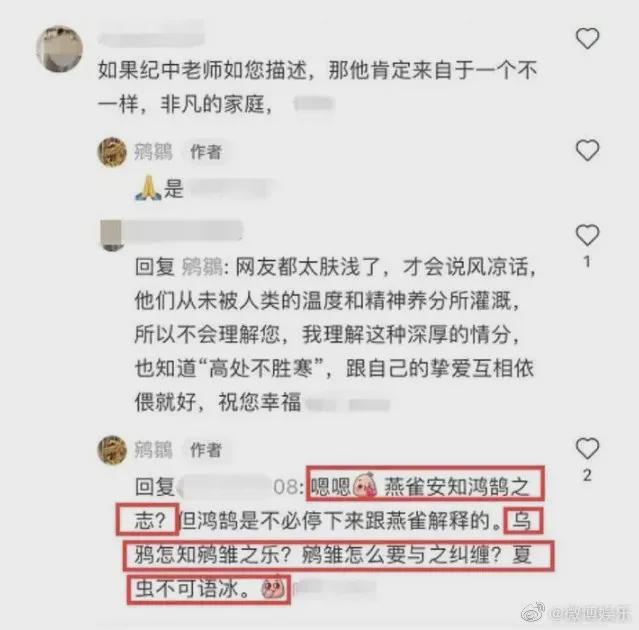The image size is (639, 630).
Task: Tap the like count "2"
Action: click(x=587, y=475)
